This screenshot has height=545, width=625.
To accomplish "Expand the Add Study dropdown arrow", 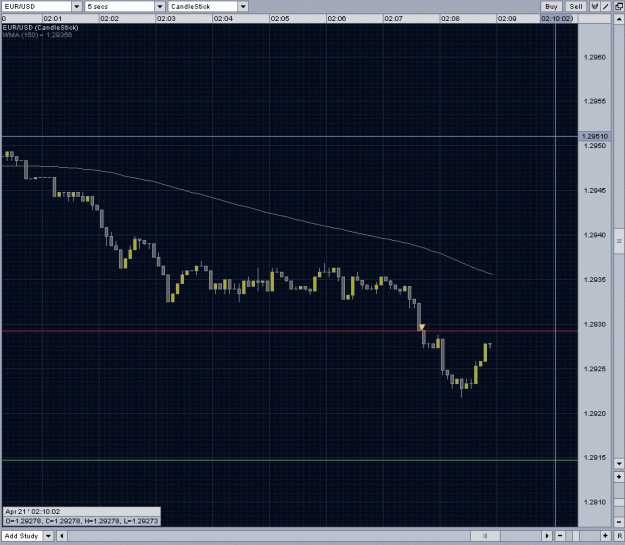I will pyautogui.click(x=48, y=536).
